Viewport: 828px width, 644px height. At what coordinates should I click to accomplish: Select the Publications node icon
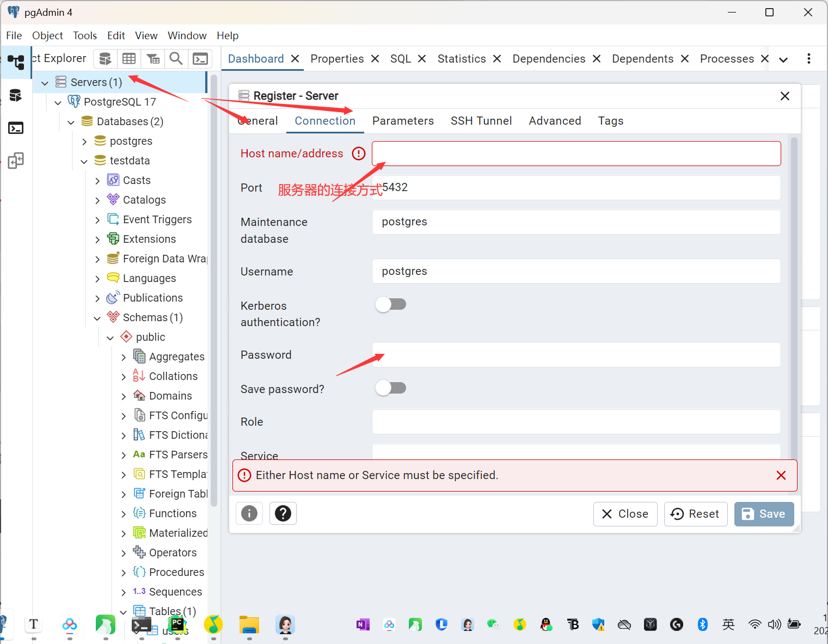point(113,298)
